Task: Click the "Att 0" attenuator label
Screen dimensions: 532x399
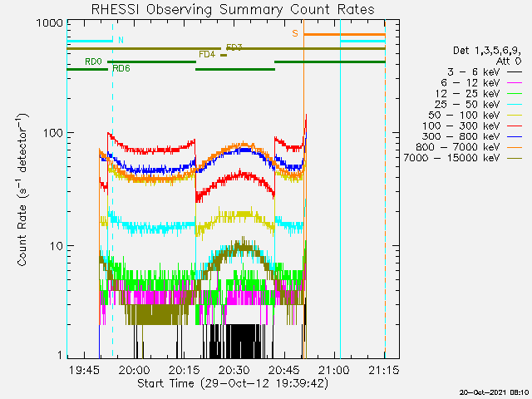Action: [509, 62]
